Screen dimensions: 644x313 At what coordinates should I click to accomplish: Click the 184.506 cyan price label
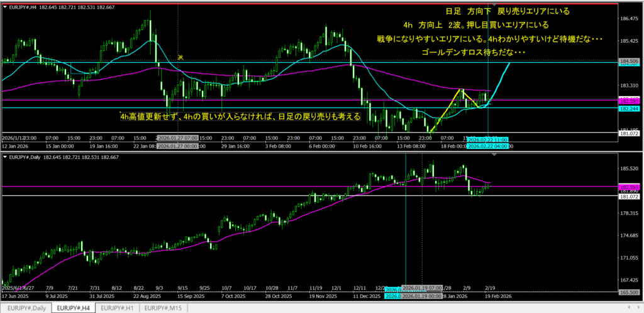[x=630, y=62]
